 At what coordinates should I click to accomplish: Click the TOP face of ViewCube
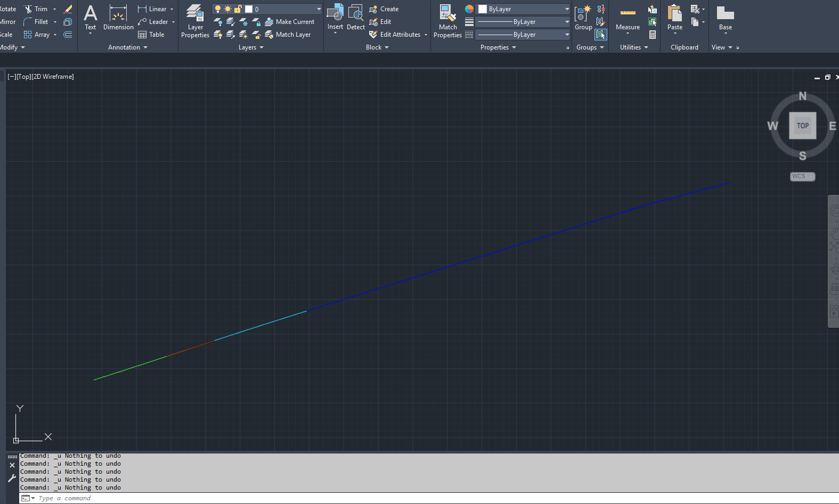point(802,126)
